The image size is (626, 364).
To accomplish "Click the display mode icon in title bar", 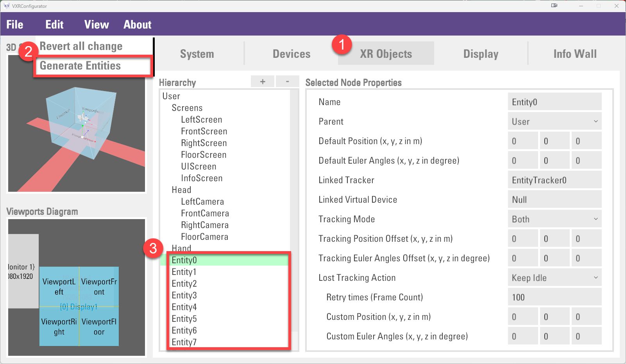I will click(554, 6).
